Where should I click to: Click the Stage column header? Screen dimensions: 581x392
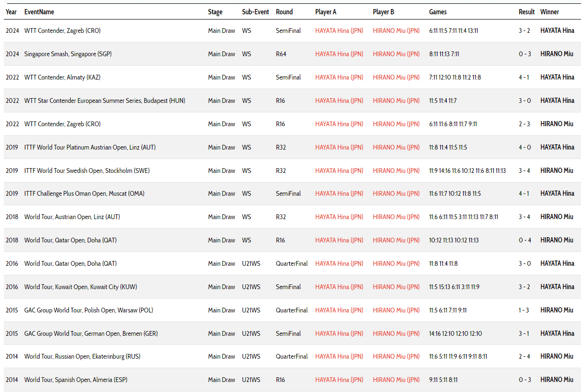[x=215, y=12]
